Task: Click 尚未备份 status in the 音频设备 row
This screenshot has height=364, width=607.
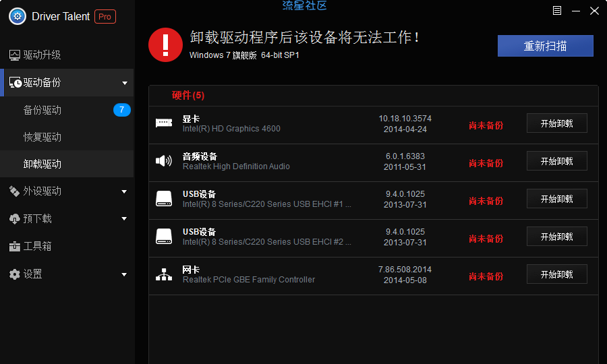Action: [486, 163]
